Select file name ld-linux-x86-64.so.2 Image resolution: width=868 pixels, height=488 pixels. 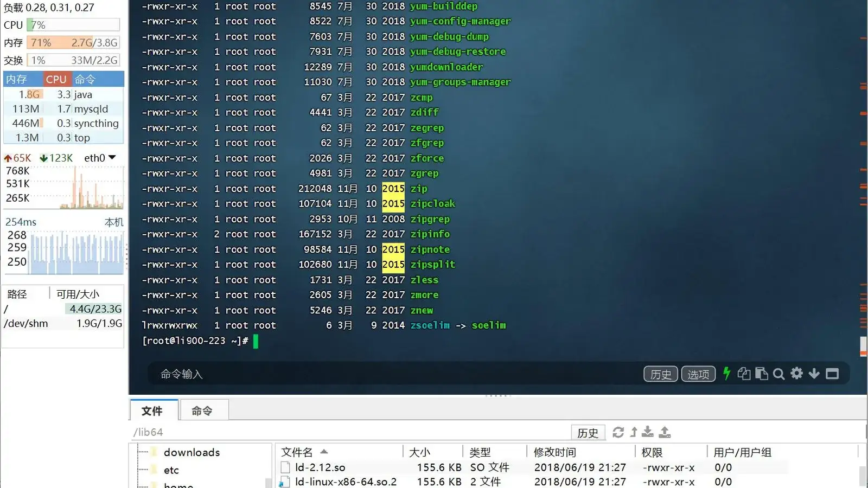point(346,481)
